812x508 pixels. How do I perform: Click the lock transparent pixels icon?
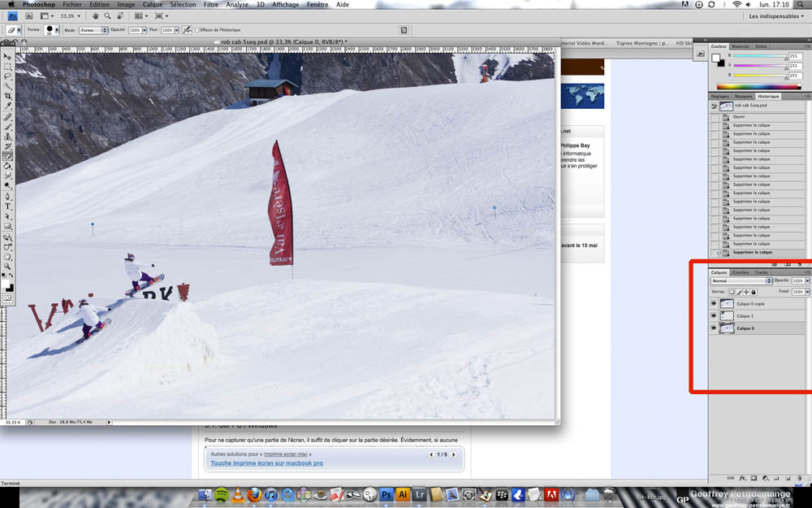732,292
